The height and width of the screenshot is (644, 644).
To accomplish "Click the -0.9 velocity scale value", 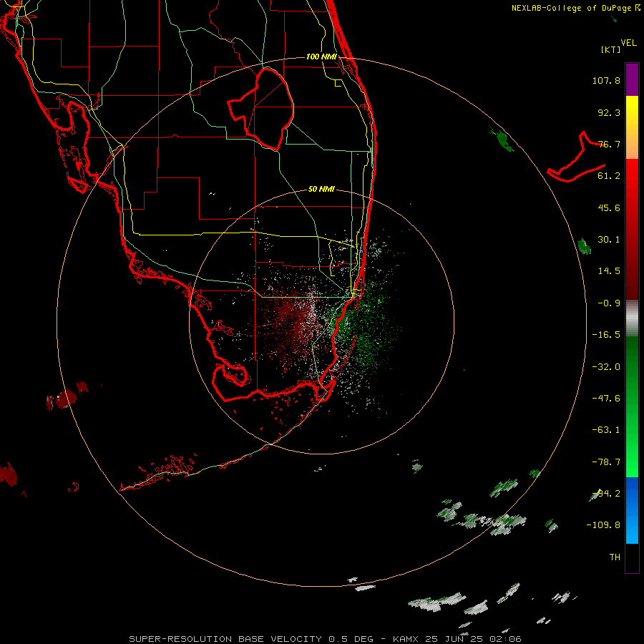I will [x=609, y=303].
